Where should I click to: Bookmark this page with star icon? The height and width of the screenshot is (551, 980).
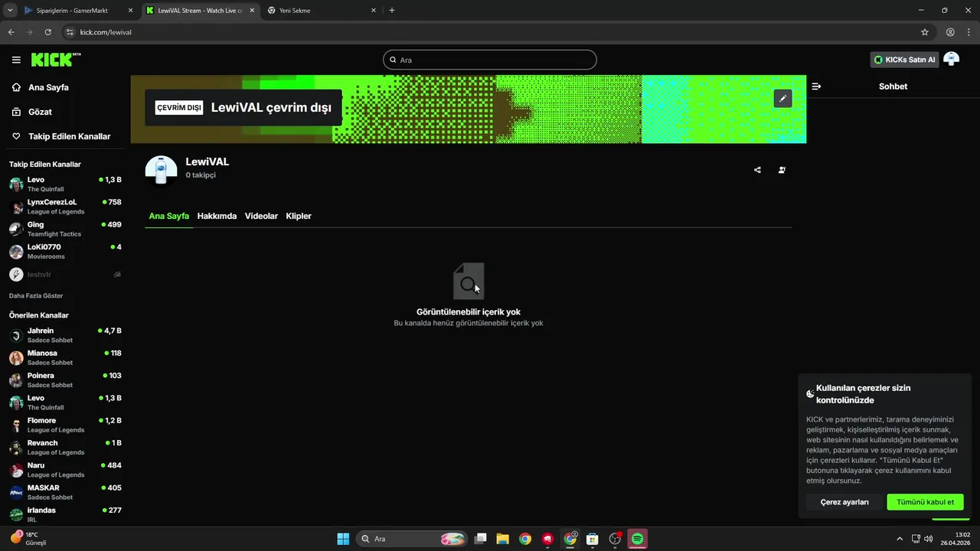point(925,32)
